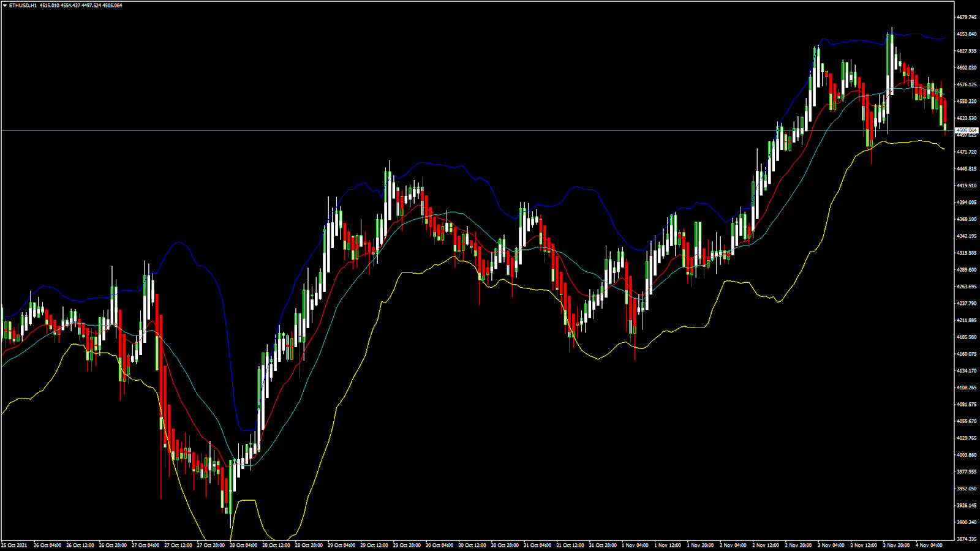Click price level 4029.765 on the axis
Viewport: 980px width, 551px height.
tap(967, 438)
